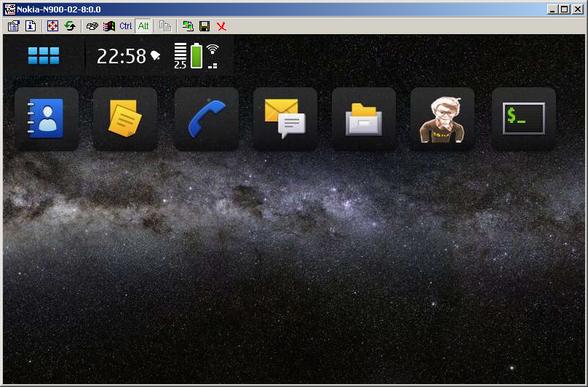This screenshot has width=588, height=387.
Task: Start a new VNC connection
Action: [188, 26]
